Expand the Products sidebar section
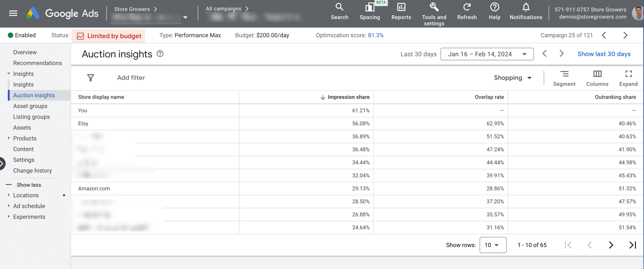This screenshot has width=644, height=269. point(9,138)
